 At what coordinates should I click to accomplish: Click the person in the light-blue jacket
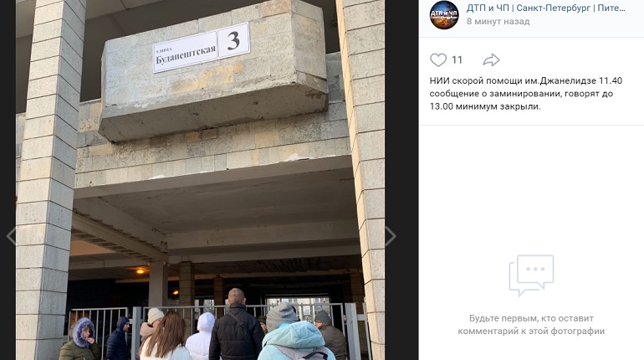295,333
